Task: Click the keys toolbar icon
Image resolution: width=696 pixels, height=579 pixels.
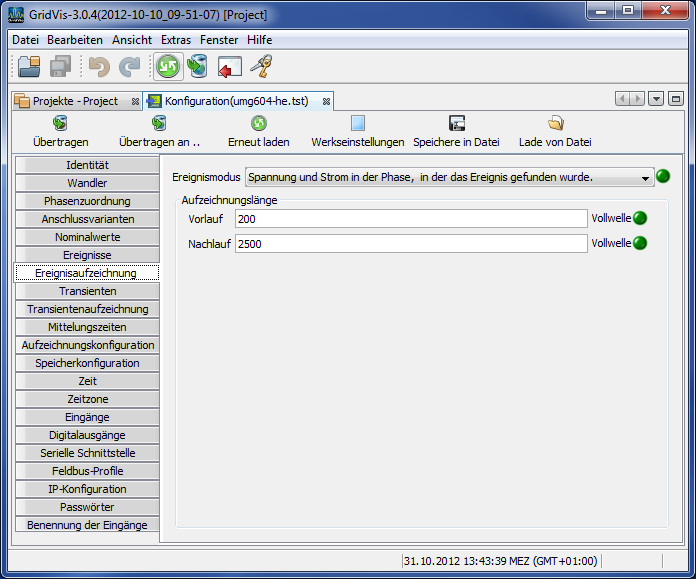Action: click(x=261, y=66)
